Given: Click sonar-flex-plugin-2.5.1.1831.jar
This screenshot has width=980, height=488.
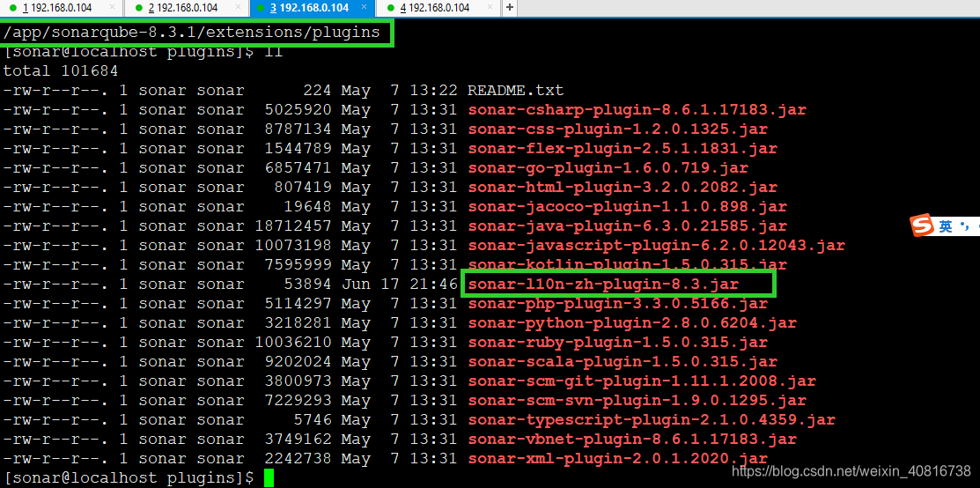Looking at the screenshot, I should point(623,148).
